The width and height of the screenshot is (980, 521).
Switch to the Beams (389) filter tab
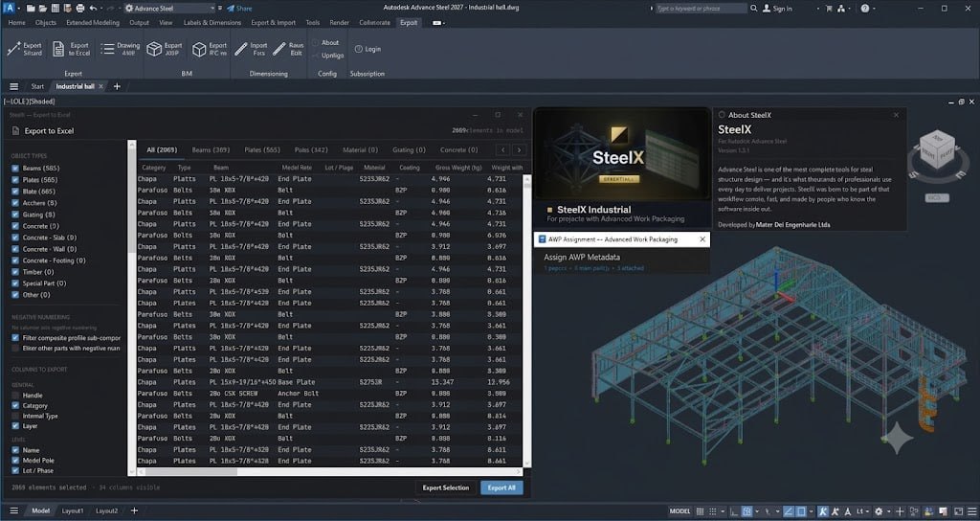point(211,149)
